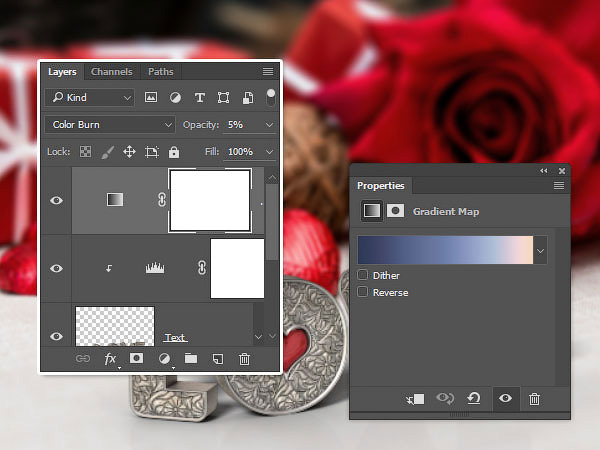This screenshot has height=450, width=600.
Task: Click the Add layer mask icon
Action: click(x=137, y=358)
